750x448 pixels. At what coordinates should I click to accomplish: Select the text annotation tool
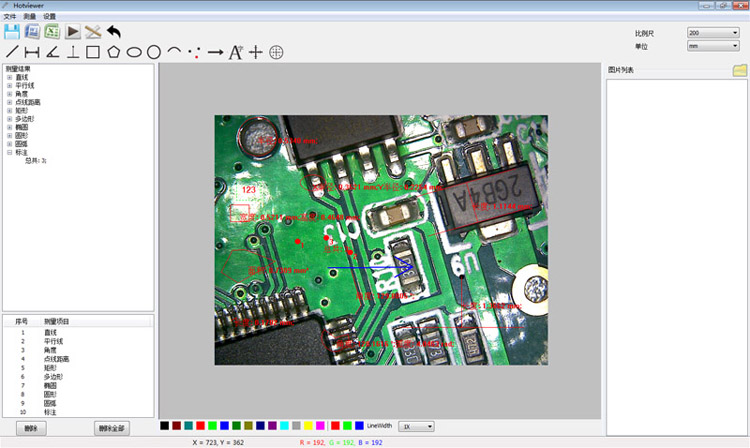tap(235, 53)
